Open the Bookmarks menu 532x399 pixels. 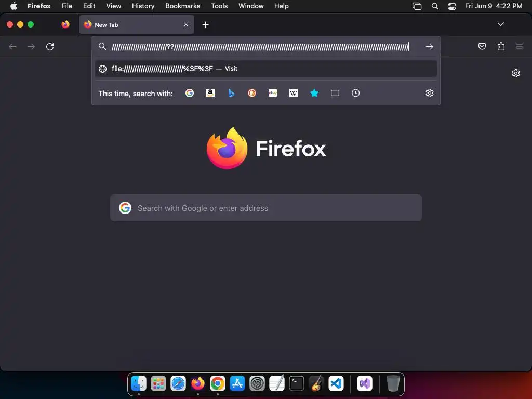182,6
